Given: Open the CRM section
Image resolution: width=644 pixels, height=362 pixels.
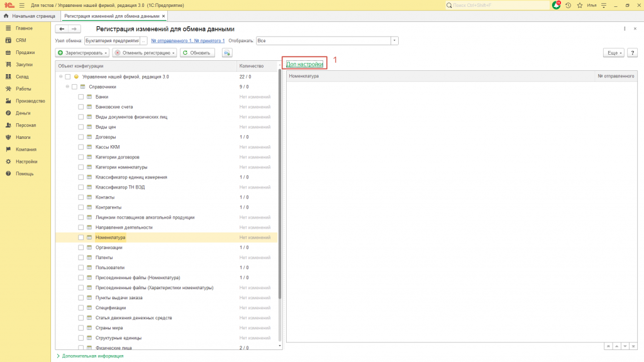Looking at the screenshot, I should point(21,40).
